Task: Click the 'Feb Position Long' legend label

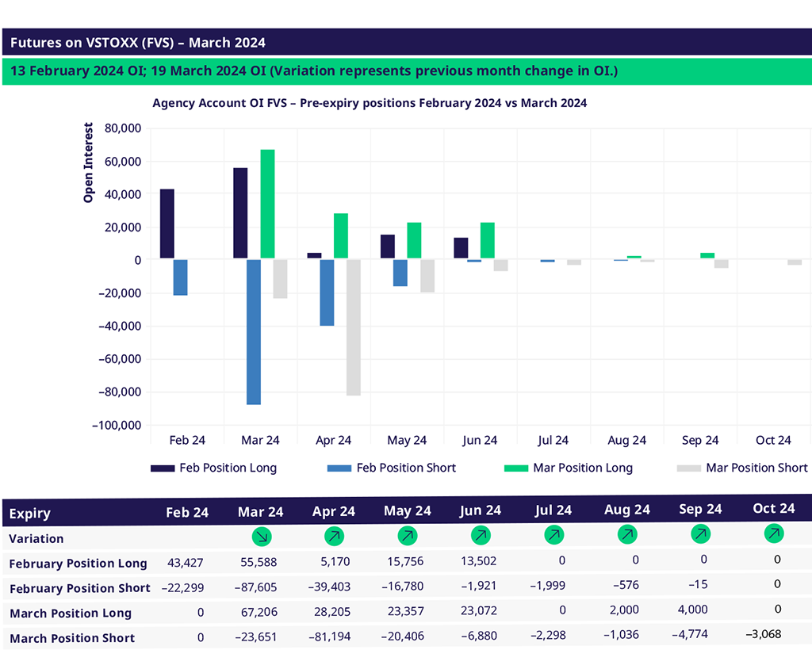Action: point(228,468)
